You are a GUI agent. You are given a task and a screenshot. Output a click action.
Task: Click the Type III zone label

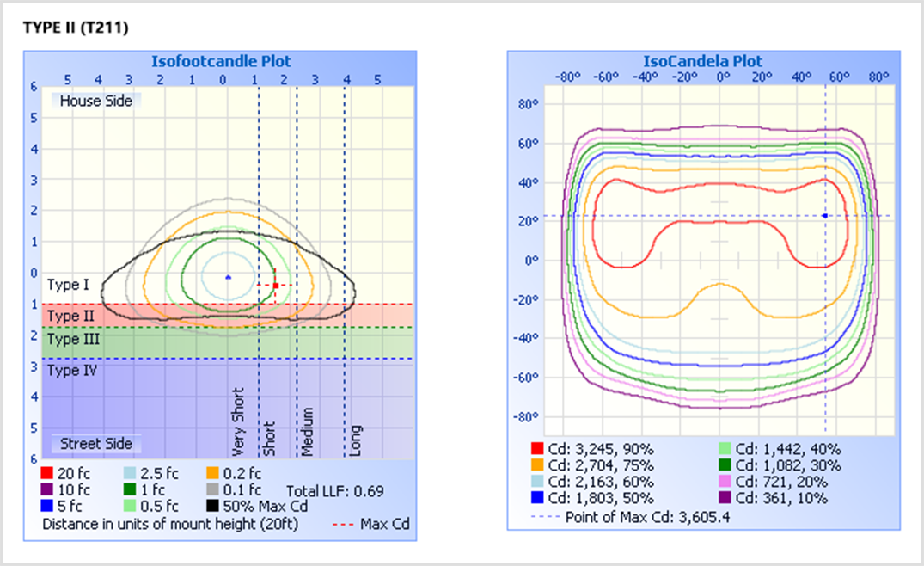pos(73,340)
